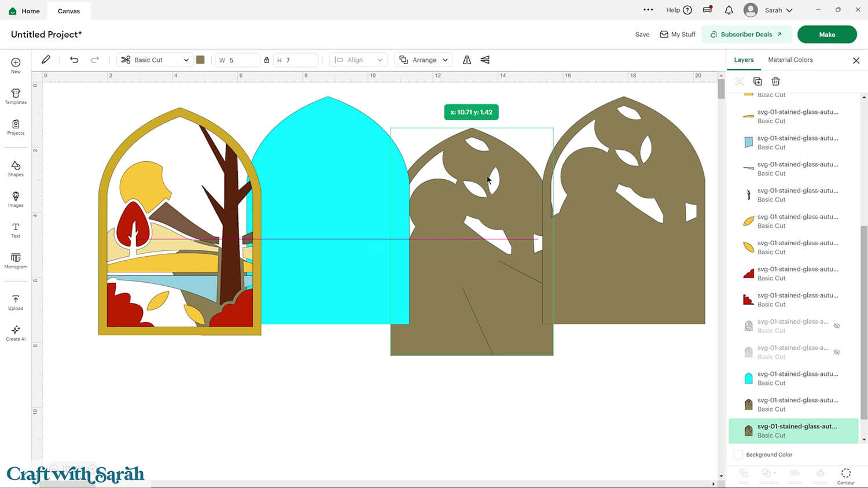Open the Basic Cut operation dropdown
The height and width of the screenshot is (488, 868).
pos(154,60)
